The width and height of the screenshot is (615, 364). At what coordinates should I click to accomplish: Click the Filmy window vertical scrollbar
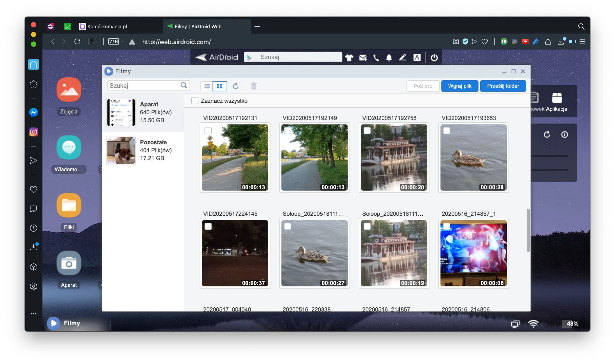point(528,230)
